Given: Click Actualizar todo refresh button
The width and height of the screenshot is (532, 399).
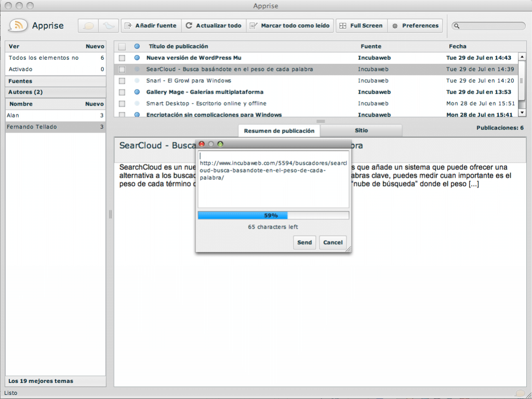Looking at the screenshot, I should coord(214,26).
